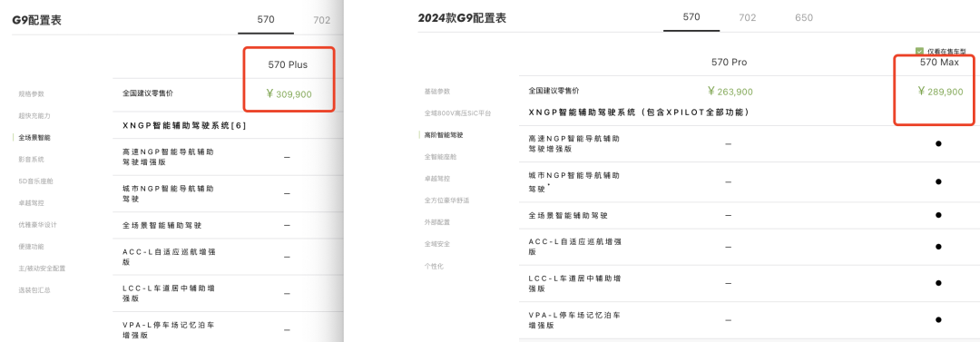Go to 全域安全 section
This screenshot has width=980, height=342.
[x=436, y=244]
